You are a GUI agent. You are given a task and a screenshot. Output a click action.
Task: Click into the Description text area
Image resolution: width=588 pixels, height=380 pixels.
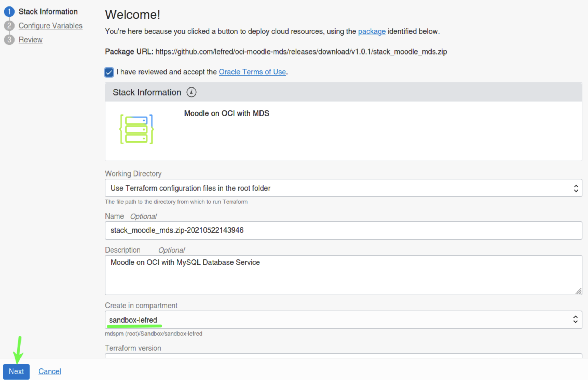tap(343, 275)
